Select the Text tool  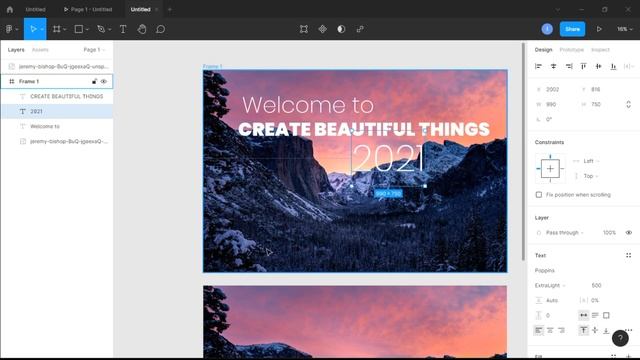[123, 29]
